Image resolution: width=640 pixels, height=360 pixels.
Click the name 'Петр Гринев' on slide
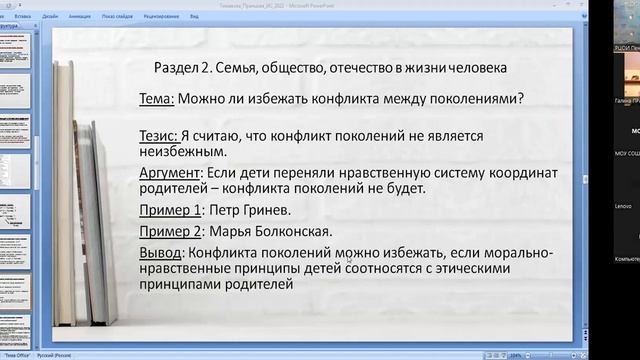click(249, 210)
